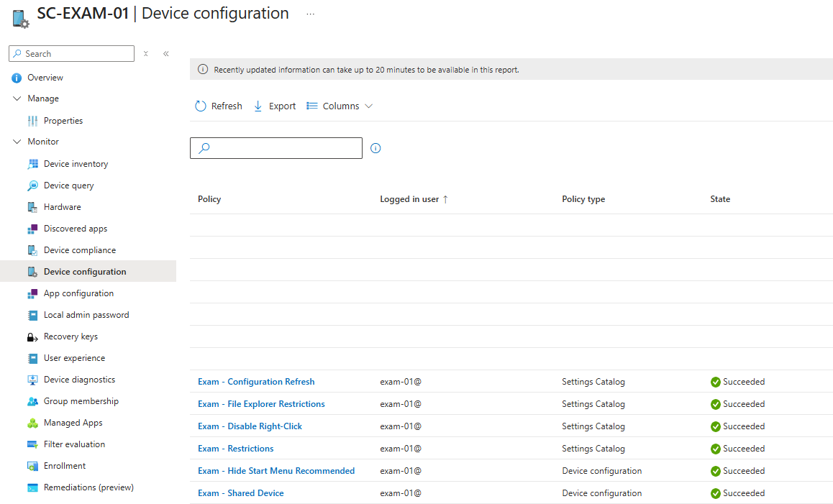Image resolution: width=833 pixels, height=504 pixels.
Task: Sort by the Logged in user column
Action: [414, 199]
